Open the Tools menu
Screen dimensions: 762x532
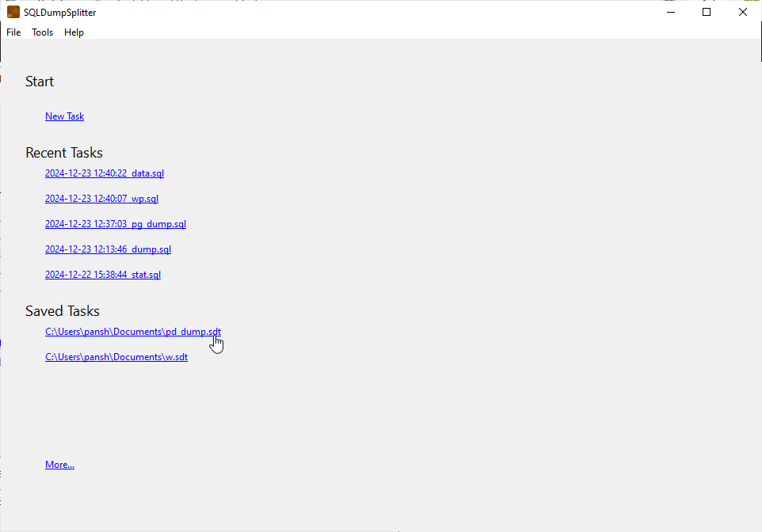pyautogui.click(x=43, y=32)
